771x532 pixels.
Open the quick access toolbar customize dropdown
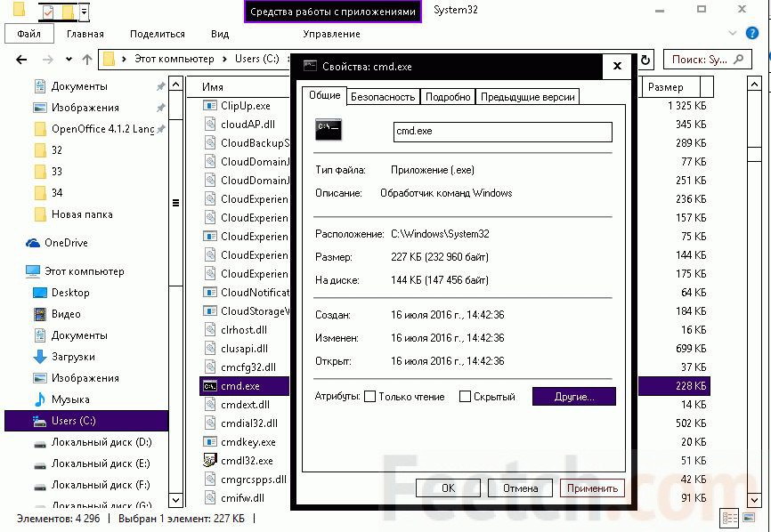click(84, 12)
